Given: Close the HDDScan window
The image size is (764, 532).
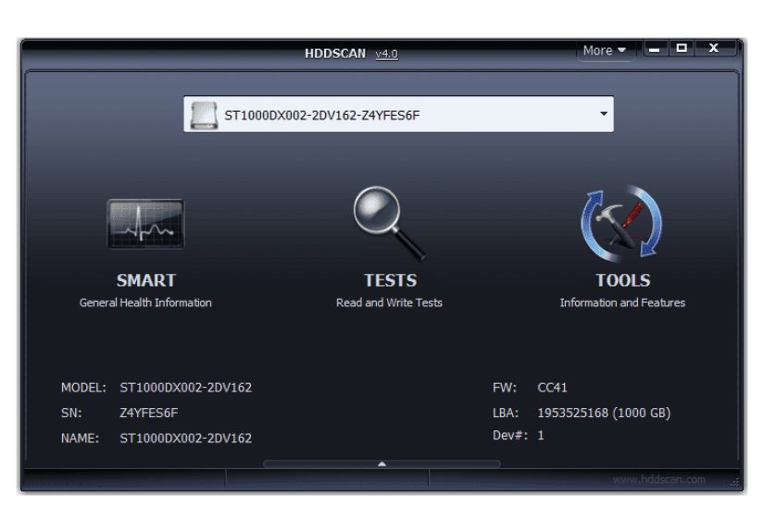Looking at the screenshot, I should tap(714, 48).
